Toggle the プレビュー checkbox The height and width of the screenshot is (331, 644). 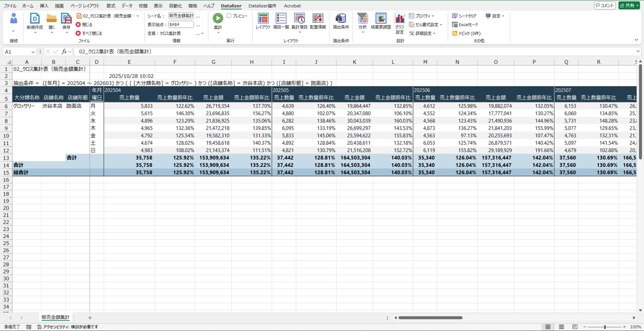pos(229,16)
